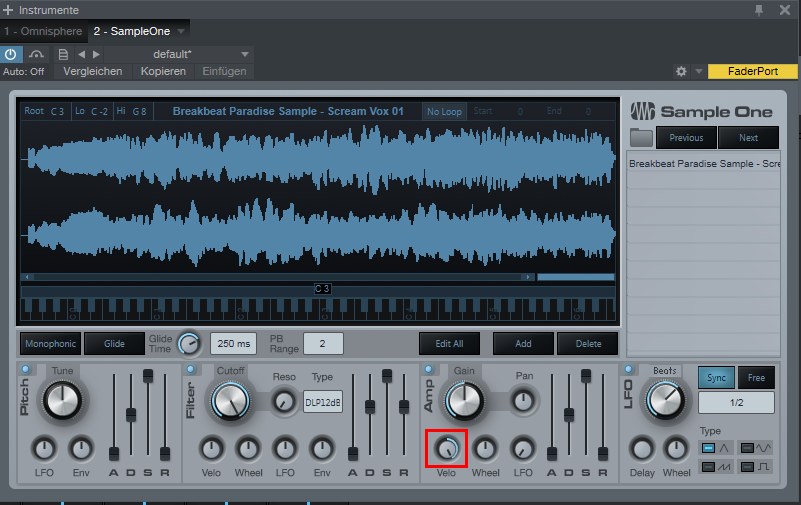Toggle the Filter section enable LED
Viewport: 801px width, 505px height.
coord(191,369)
